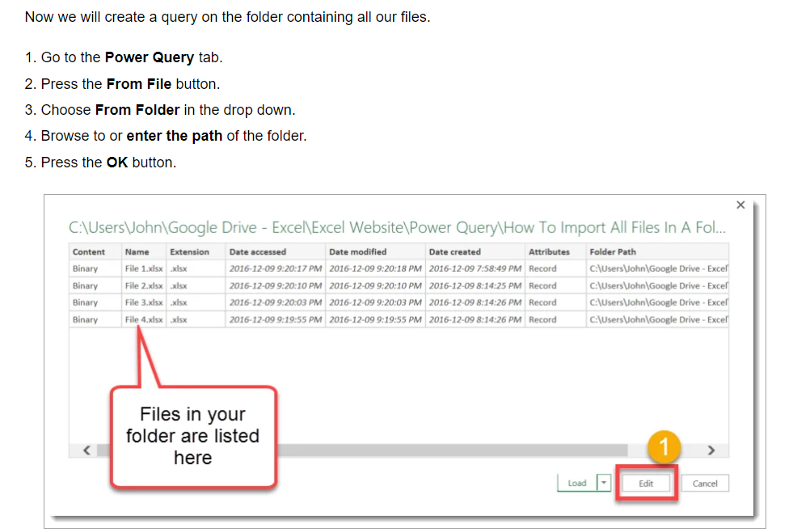Click date modified 2016-12-09 9:20:18 PM
Screen dimensions: 793x532
375,268
